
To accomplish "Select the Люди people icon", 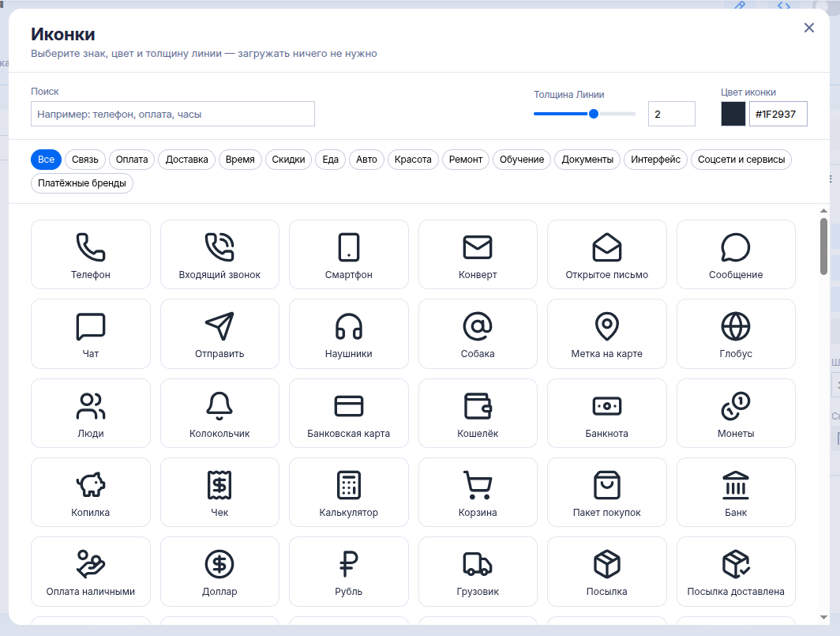I will coord(91,413).
